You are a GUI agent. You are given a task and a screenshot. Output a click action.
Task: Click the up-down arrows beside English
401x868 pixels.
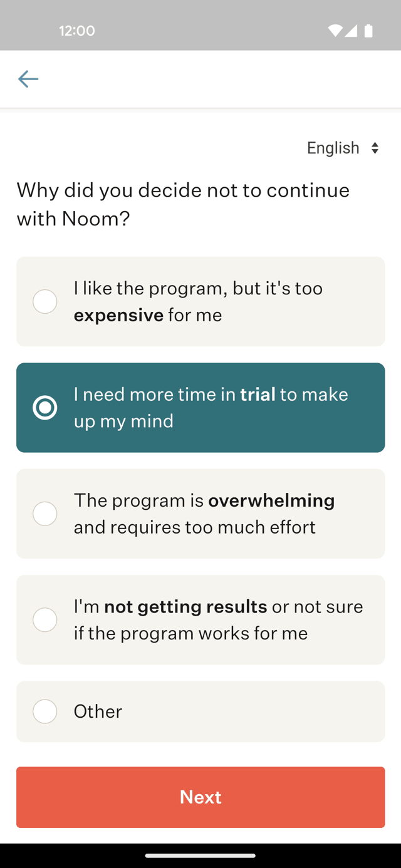coord(375,148)
